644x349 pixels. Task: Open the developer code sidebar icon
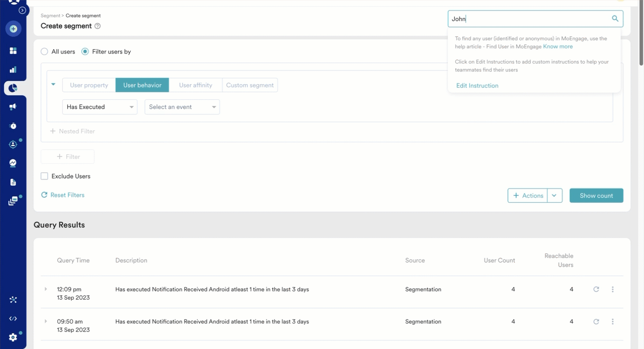13,318
